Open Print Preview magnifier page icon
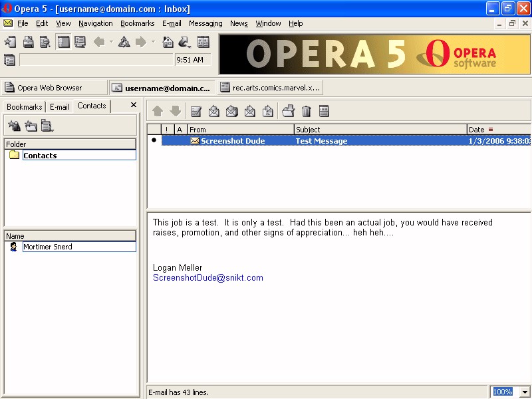 pyautogui.click(x=45, y=42)
